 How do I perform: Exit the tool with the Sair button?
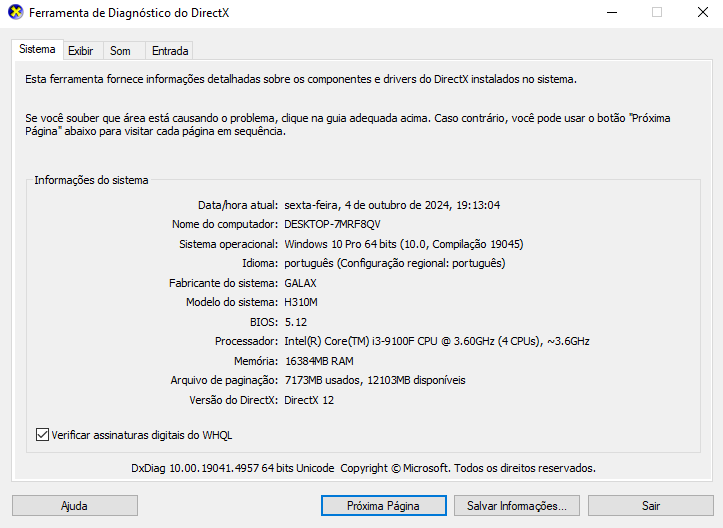651,506
